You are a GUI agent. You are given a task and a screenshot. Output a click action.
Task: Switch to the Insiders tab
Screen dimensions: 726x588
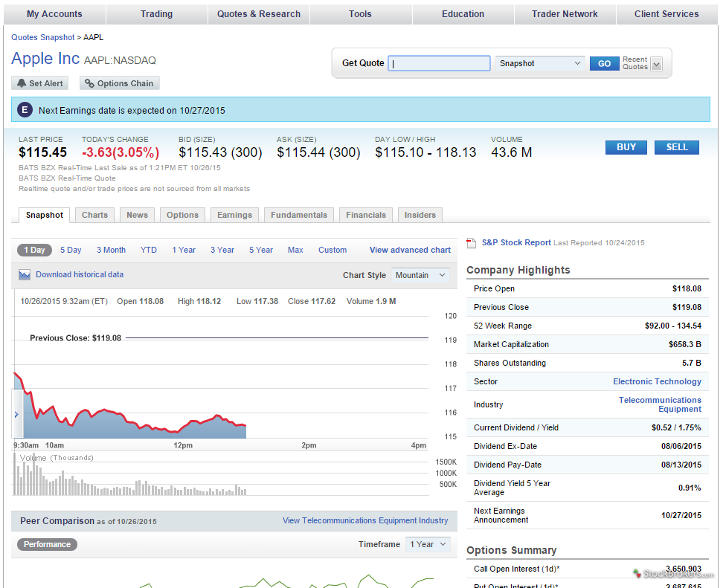point(420,215)
